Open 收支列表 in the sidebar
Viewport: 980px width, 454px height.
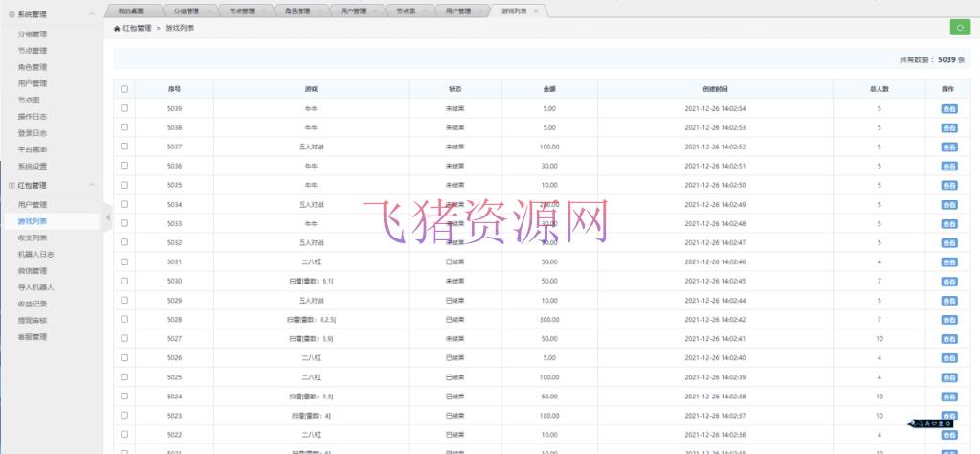[33, 238]
